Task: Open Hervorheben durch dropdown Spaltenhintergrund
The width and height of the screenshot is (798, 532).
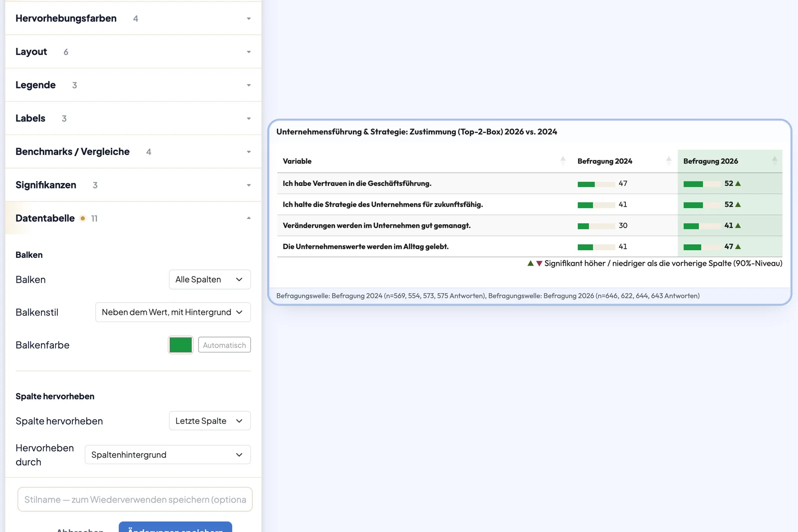Action: tap(168, 455)
